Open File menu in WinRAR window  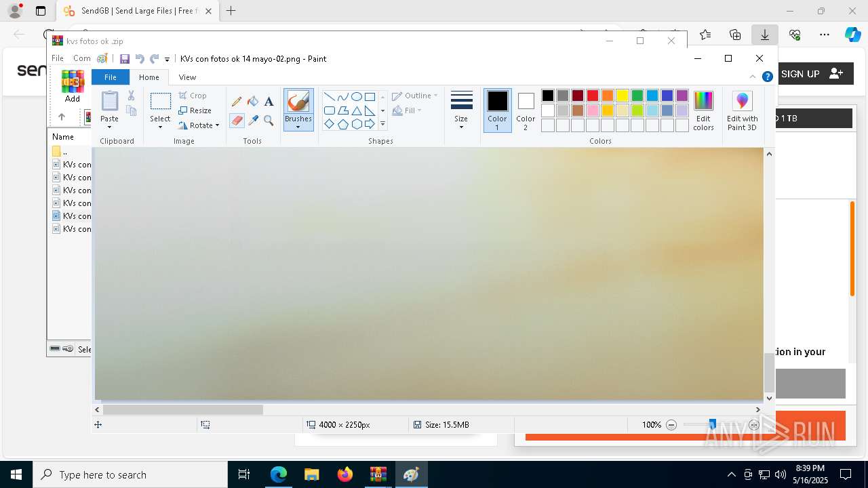tap(58, 58)
